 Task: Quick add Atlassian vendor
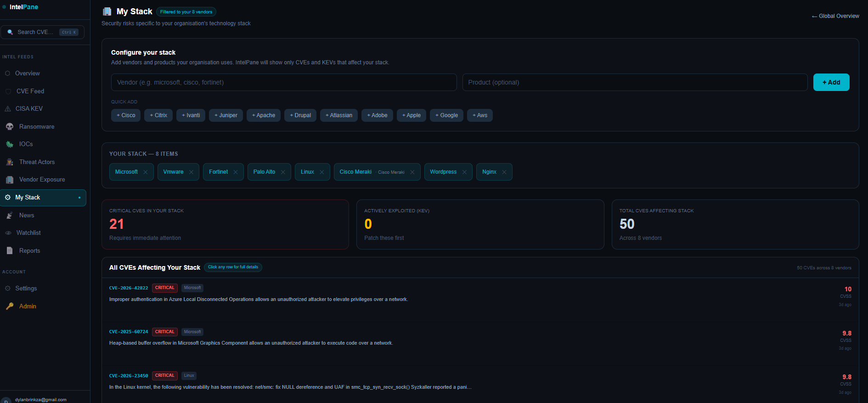(x=339, y=115)
